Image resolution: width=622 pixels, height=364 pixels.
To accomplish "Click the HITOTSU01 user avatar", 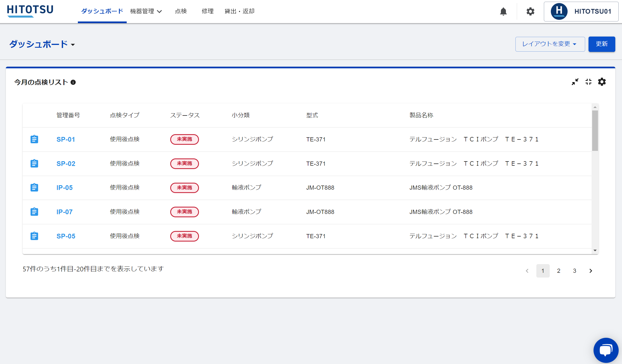I will point(559,11).
